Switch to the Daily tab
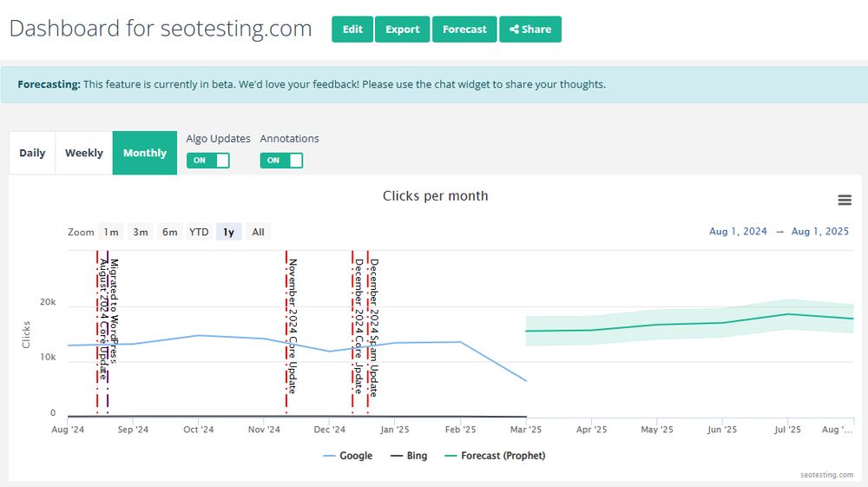Image resolution: width=868 pixels, height=487 pixels. pyautogui.click(x=32, y=153)
